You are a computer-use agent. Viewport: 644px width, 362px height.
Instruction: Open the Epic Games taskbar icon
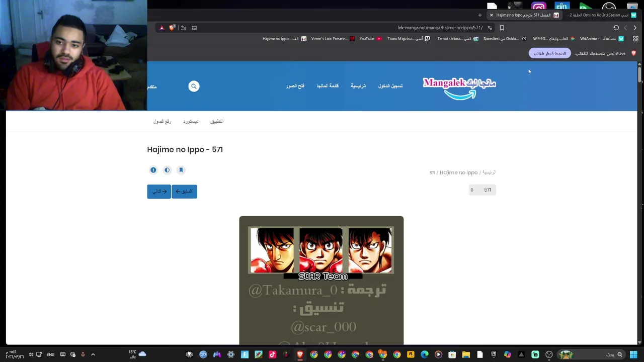[494, 354]
